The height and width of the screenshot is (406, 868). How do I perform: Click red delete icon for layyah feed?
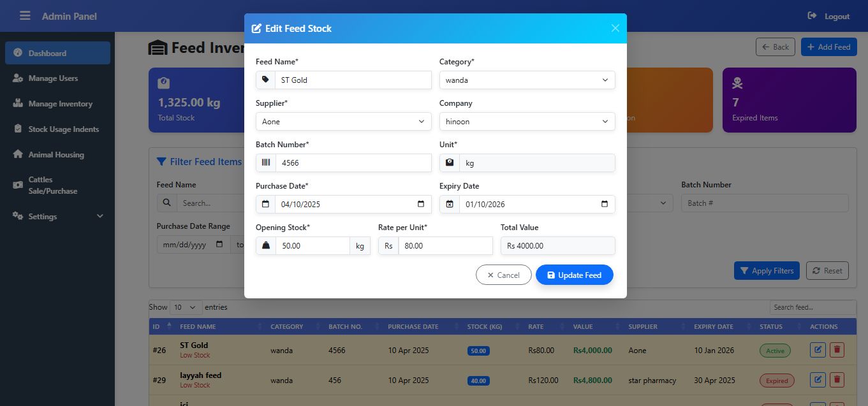tap(837, 380)
